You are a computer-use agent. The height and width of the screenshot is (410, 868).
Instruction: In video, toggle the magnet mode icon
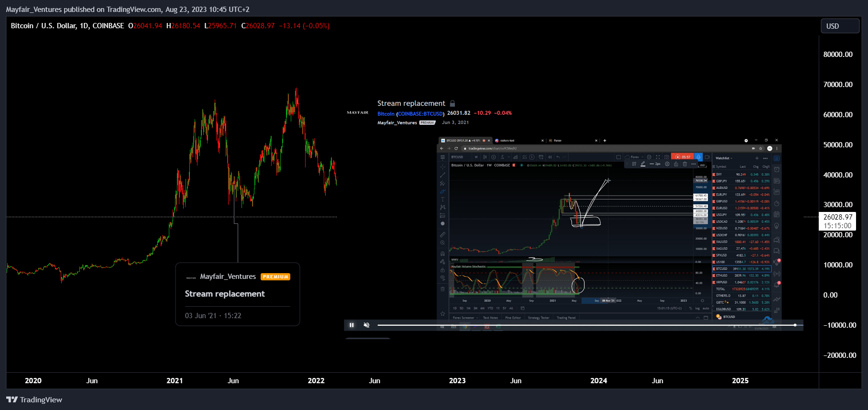pos(442,254)
